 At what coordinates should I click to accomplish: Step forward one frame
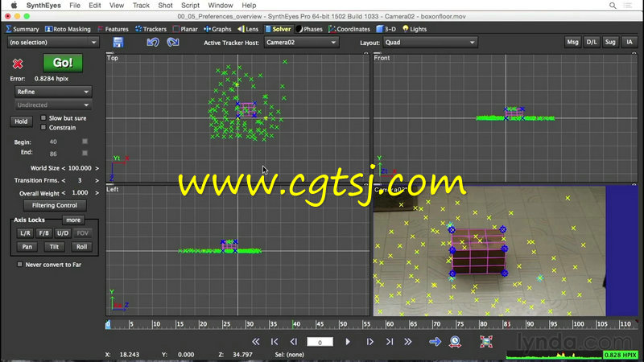[x=369, y=341]
